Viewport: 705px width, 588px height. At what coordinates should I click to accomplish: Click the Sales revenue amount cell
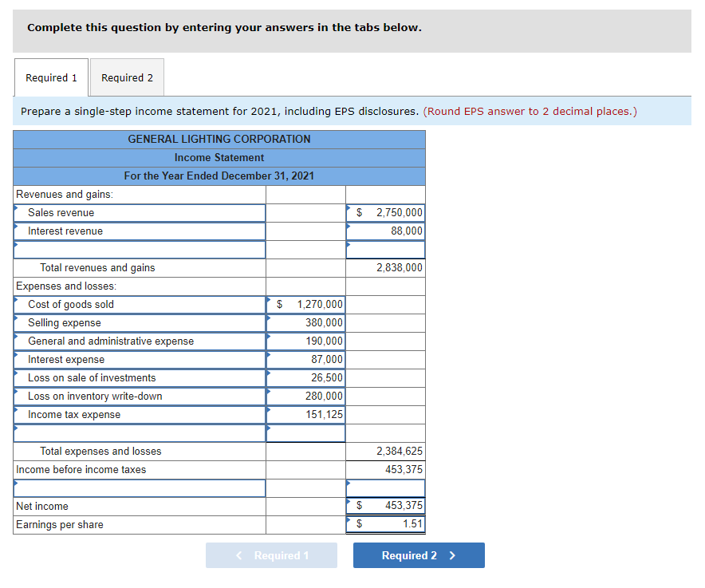[x=385, y=212]
